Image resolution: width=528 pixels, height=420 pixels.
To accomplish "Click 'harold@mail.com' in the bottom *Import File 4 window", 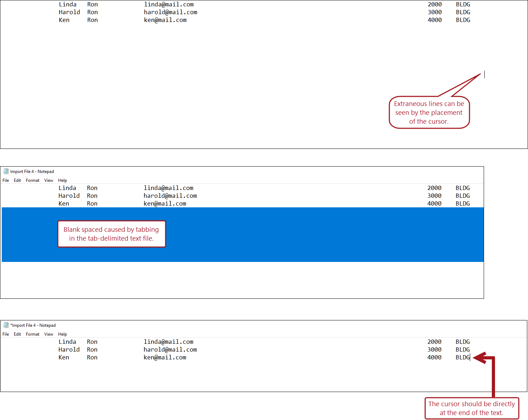I will pos(170,349).
